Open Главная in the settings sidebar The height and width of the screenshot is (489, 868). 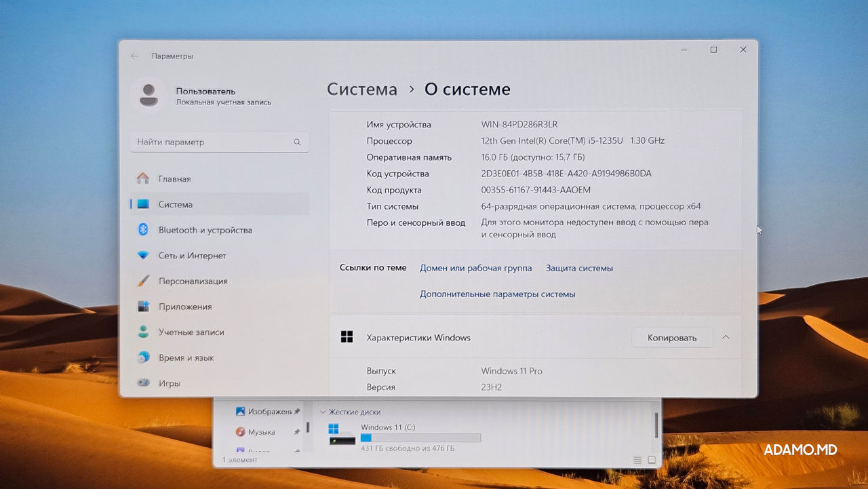pyautogui.click(x=220, y=179)
